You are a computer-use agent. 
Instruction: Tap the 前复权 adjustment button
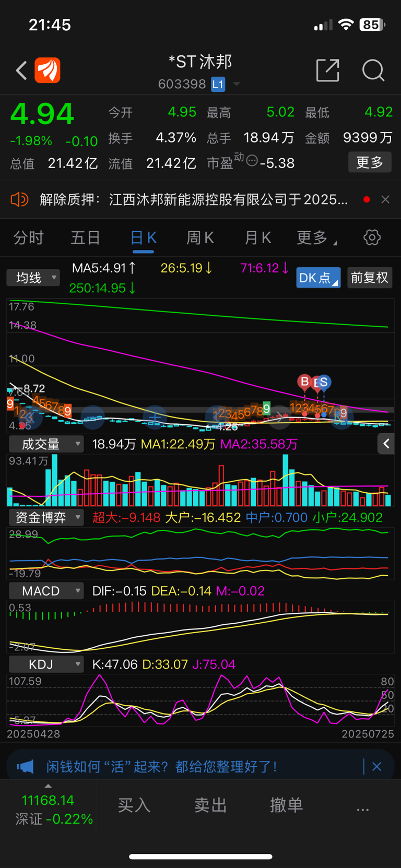370,278
